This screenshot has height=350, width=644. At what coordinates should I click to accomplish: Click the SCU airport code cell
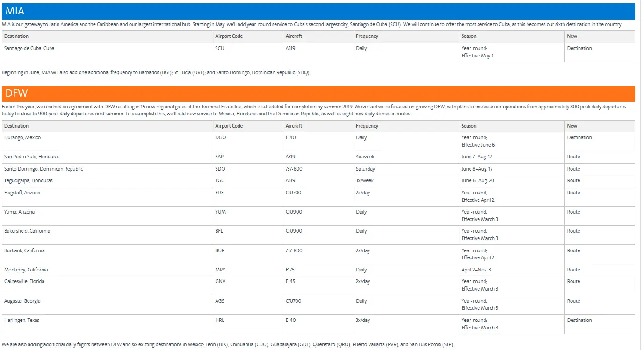point(219,49)
